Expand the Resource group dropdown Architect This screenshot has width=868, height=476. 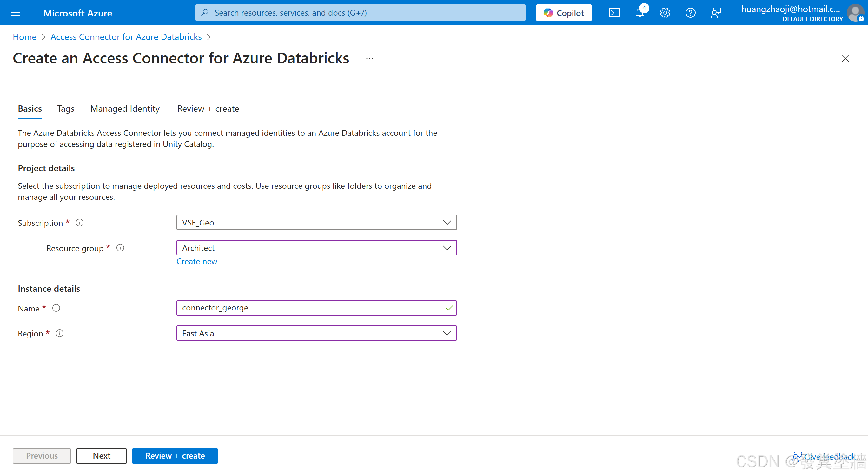click(x=316, y=248)
